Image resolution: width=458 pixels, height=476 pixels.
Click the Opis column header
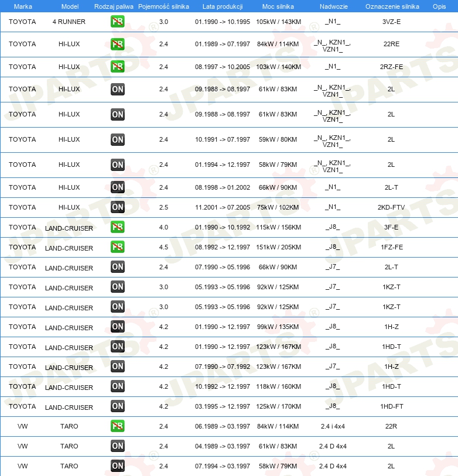[x=439, y=6]
